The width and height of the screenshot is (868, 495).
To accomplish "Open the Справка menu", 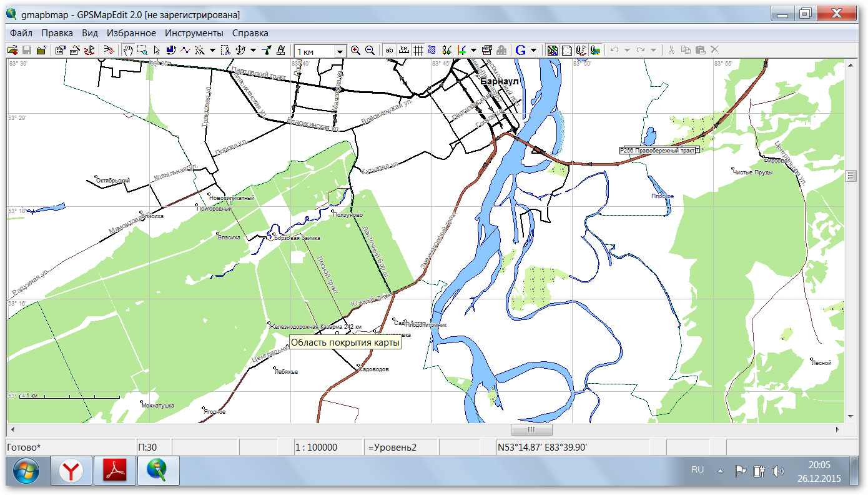I will tap(250, 33).
